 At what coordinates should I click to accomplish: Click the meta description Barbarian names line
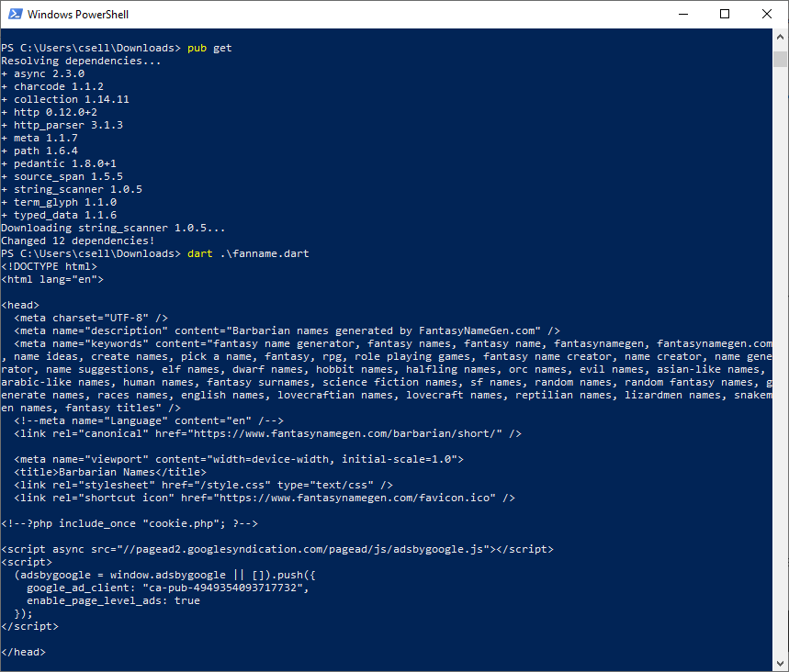287,331
